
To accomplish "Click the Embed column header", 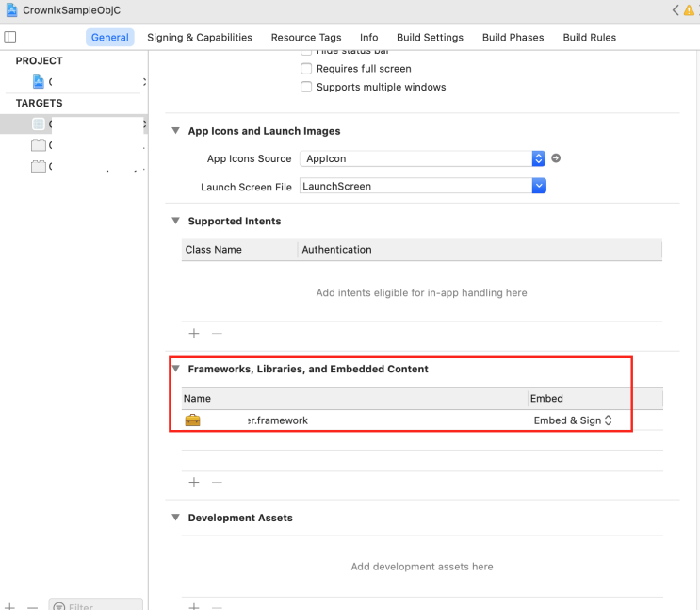I will click(595, 398).
